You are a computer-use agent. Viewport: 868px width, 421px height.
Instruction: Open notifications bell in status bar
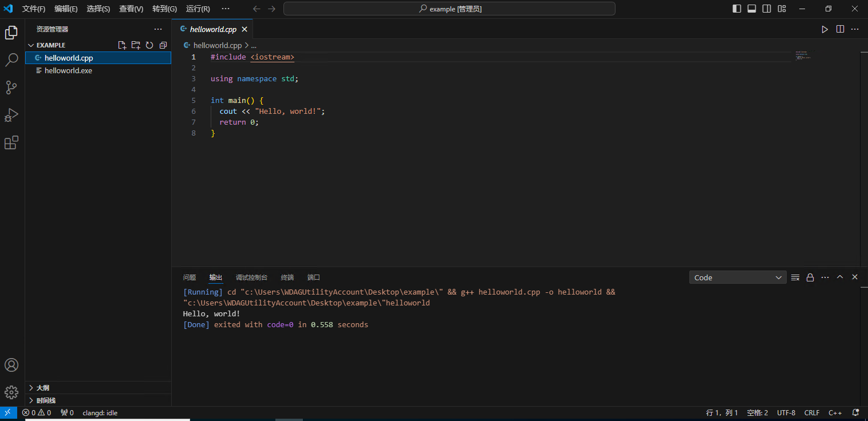tap(855, 412)
